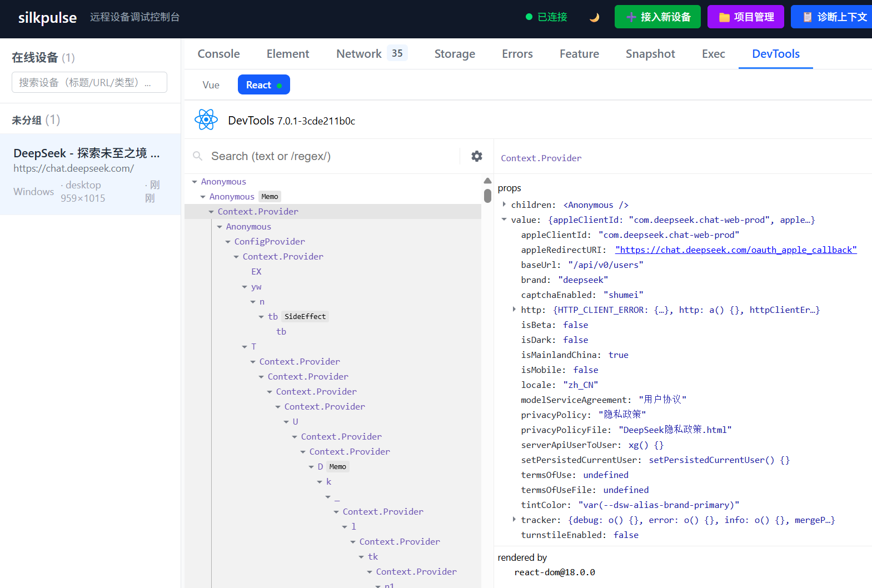Click the folder icon in 项目管理
Image resolution: width=872 pixels, height=588 pixels.
[724, 17]
